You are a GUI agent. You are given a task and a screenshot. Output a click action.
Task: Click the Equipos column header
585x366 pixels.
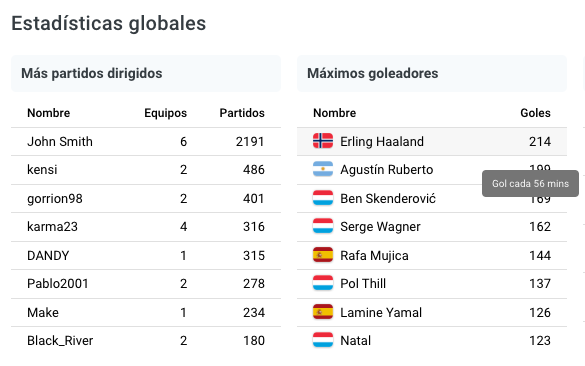(x=166, y=113)
